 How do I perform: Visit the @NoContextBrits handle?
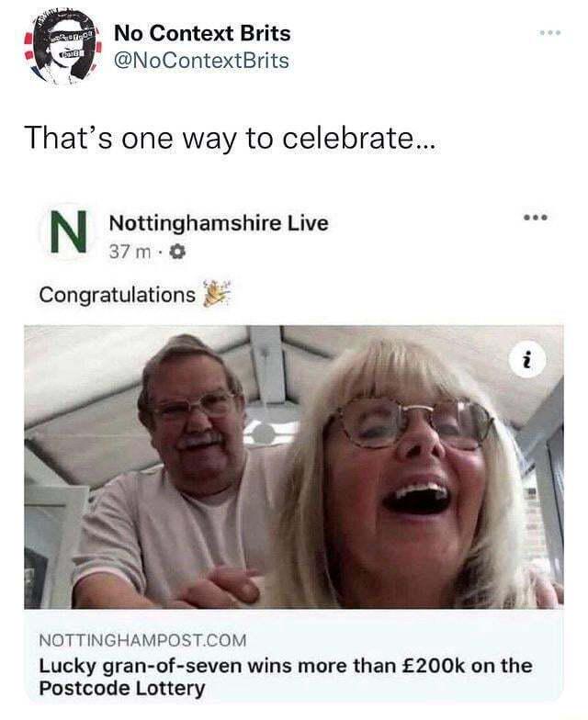point(200,61)
